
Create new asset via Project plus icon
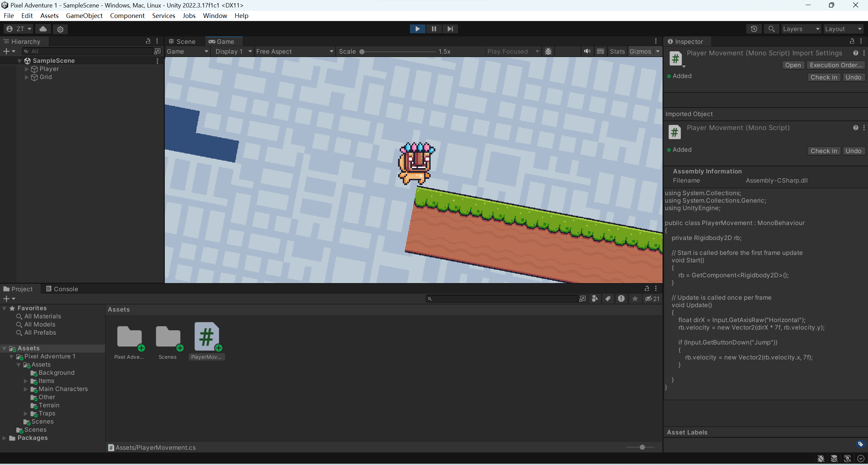(7, 299)
